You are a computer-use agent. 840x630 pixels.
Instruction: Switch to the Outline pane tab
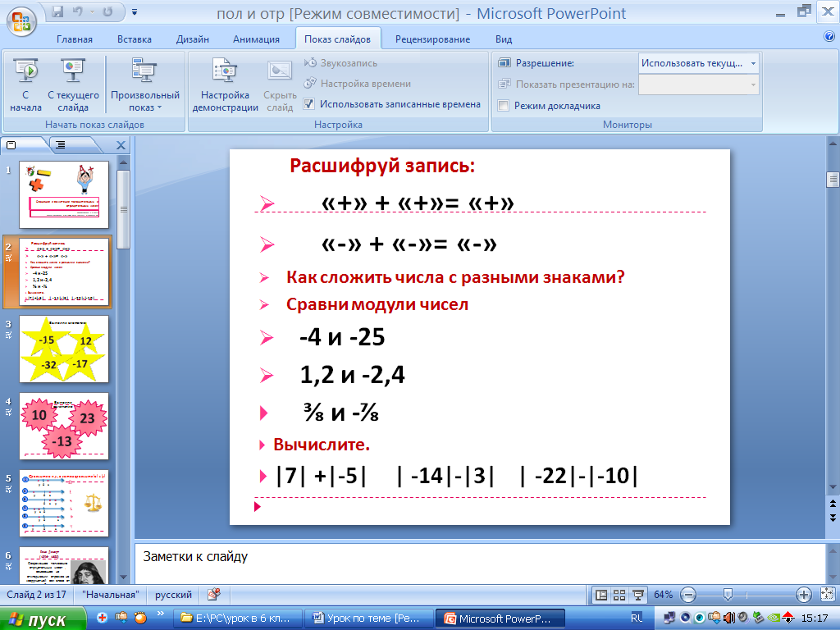[62, 144]
